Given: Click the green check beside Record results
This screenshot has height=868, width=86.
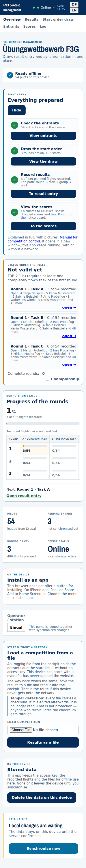Looking at the screenshot, I should click(15, 180).
